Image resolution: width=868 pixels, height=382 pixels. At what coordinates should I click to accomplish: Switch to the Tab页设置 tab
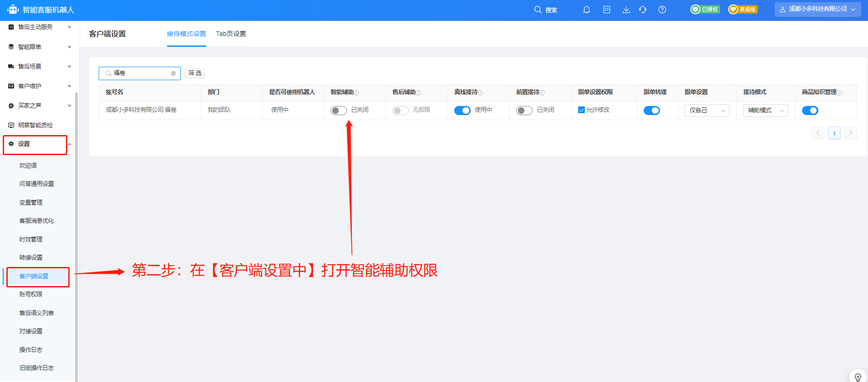point(231,34)
